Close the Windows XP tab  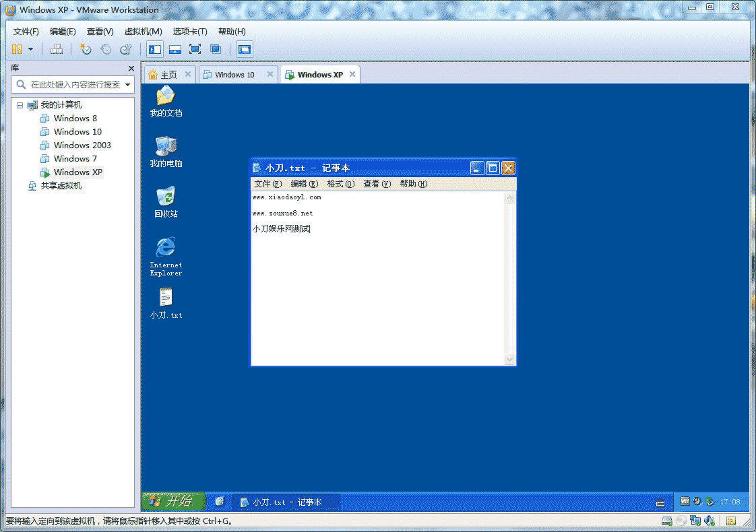click(352, 74)
